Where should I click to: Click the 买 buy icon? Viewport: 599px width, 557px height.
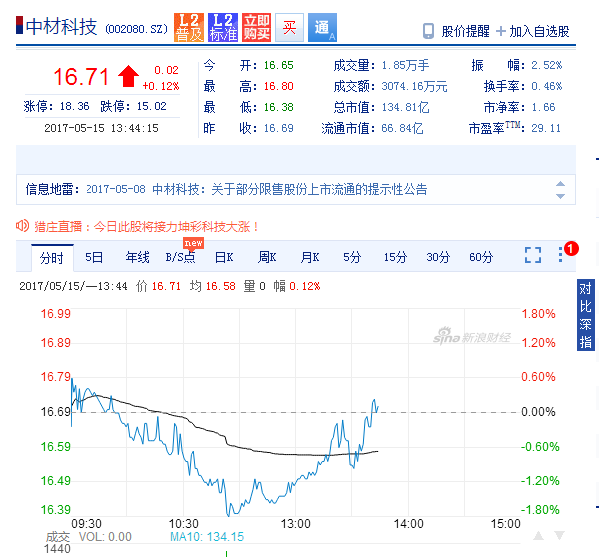tap(290, 28)
